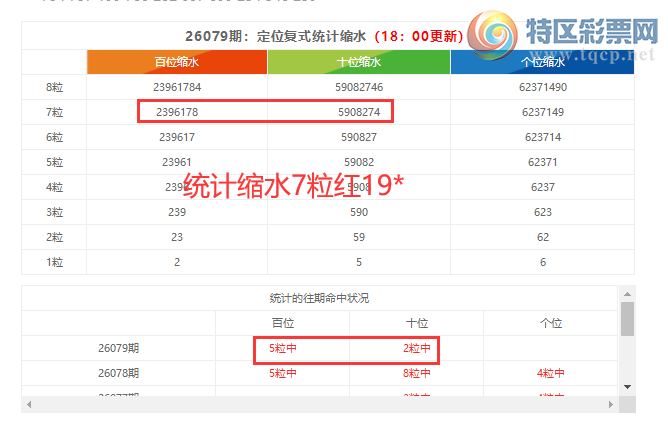Click the 个位缩水 column header
Image resolution: width=668 pixels, height=430 pixels.
click(542, 62)
